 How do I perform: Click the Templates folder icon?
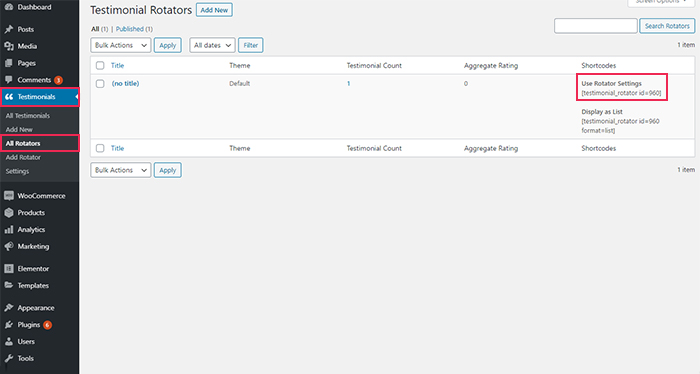point(8,285)
